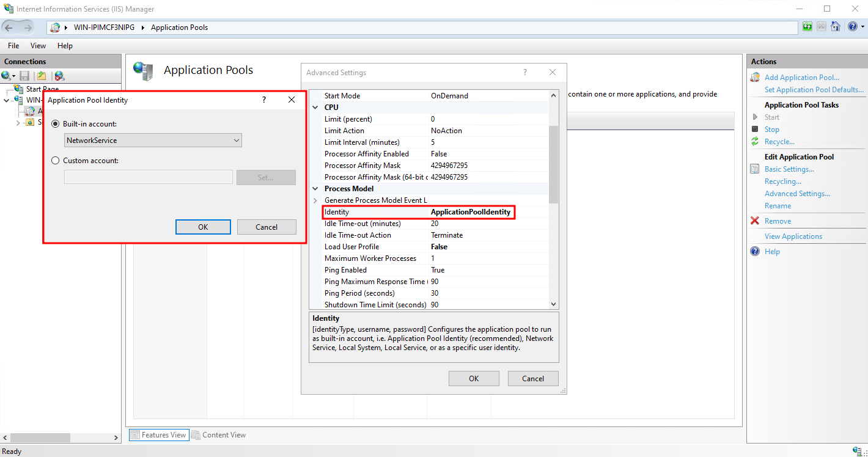This screenshot has height=457, width=868.
Task: Open the Help menu
Action: point(65,46)
